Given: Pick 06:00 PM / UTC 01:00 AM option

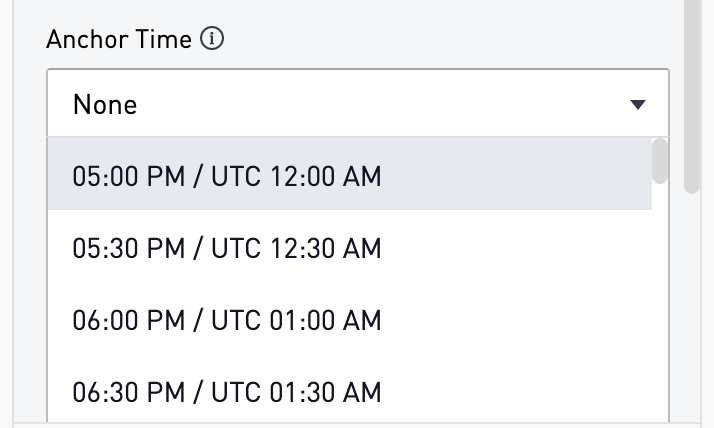Looking at the screenshot, I should point(350,320).
